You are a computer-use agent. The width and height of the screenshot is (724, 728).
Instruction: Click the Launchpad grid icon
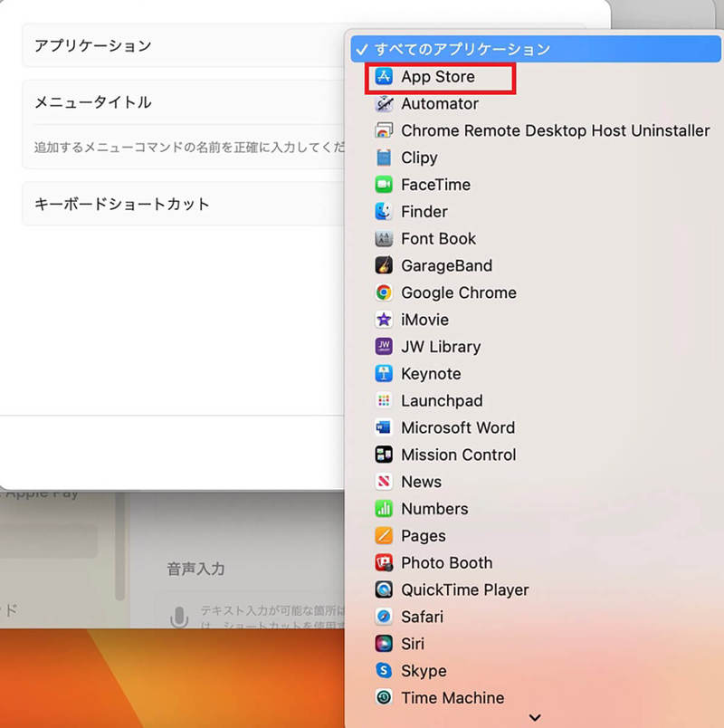pyautogui.click(x=384, y=400)
